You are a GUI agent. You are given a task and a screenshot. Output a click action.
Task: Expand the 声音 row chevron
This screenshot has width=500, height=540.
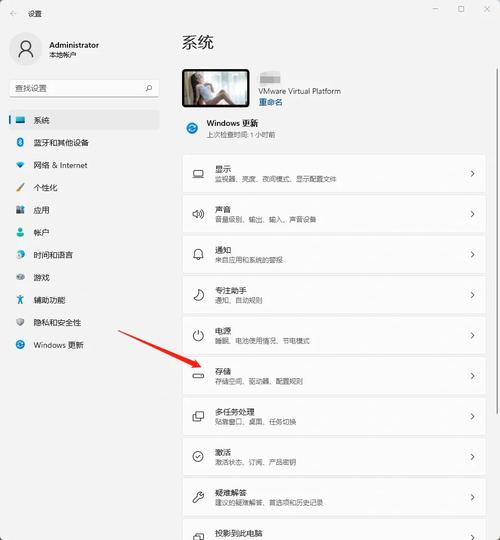pyautogui.click(x=472, y=214)
